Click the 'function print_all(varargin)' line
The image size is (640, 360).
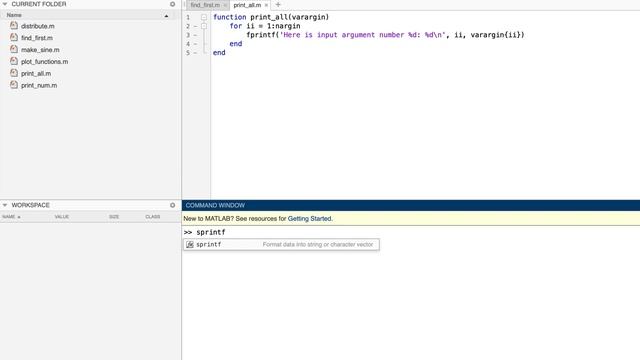pyautogui.click(x=271, y=17)
